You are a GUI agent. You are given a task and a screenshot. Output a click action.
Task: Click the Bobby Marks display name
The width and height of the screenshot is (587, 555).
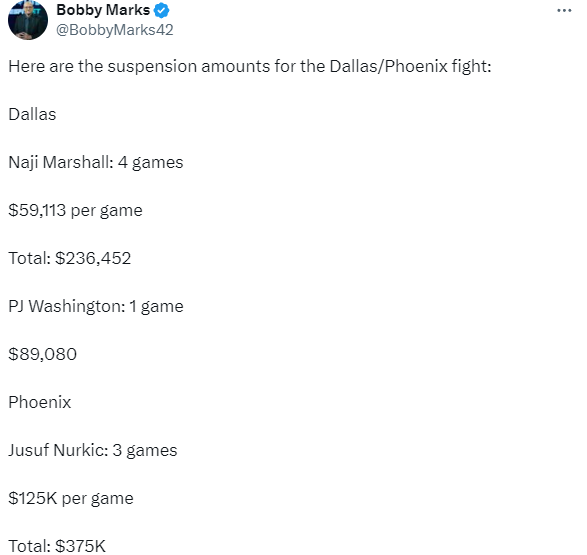(103, 10)
